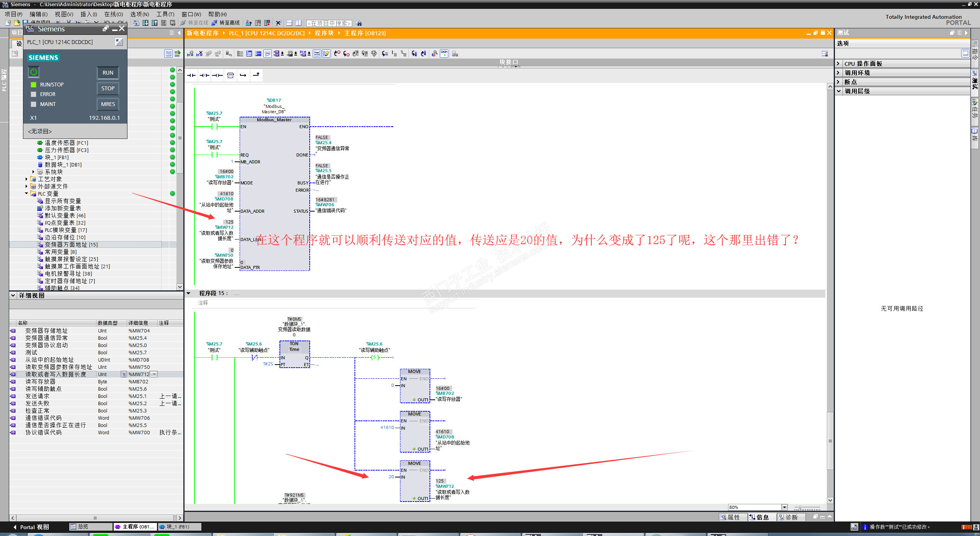Viewport: 980px width, 536px height.
Task: Insert a normally open contact
Action: click(x=191, y=75)
